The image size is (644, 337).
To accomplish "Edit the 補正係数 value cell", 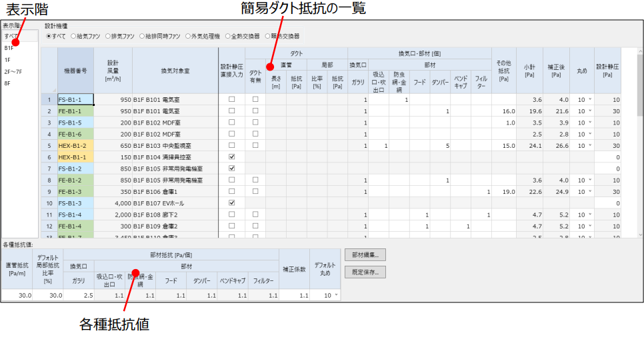I will [x=294, y=295].
